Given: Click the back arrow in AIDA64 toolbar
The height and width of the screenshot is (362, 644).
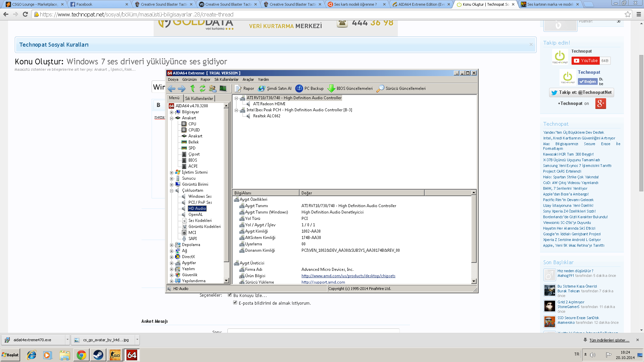Looking at the screenshot, I should [171, 88].
